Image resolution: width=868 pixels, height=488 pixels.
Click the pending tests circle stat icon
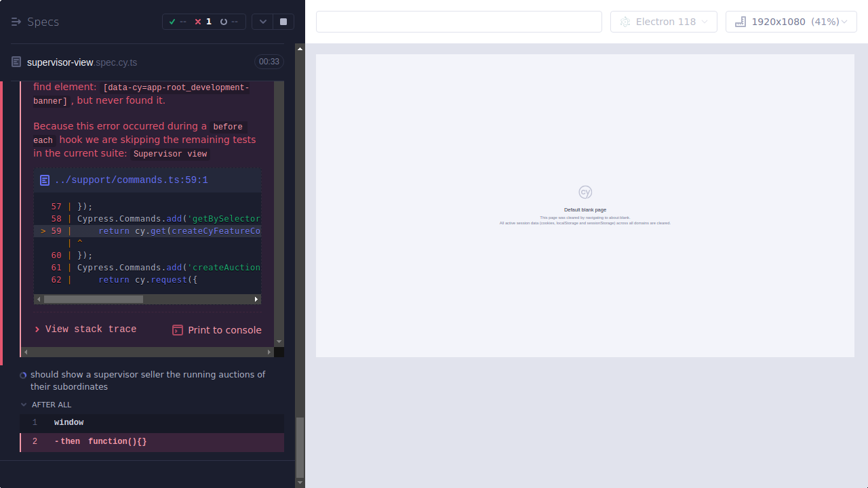224,21
